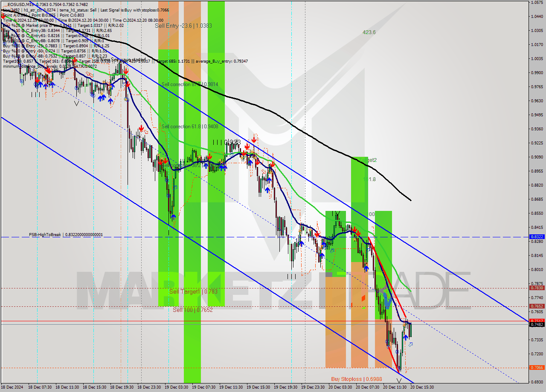
Task: Click the current price tag 0.7482
Action: (x=537, y=324)
